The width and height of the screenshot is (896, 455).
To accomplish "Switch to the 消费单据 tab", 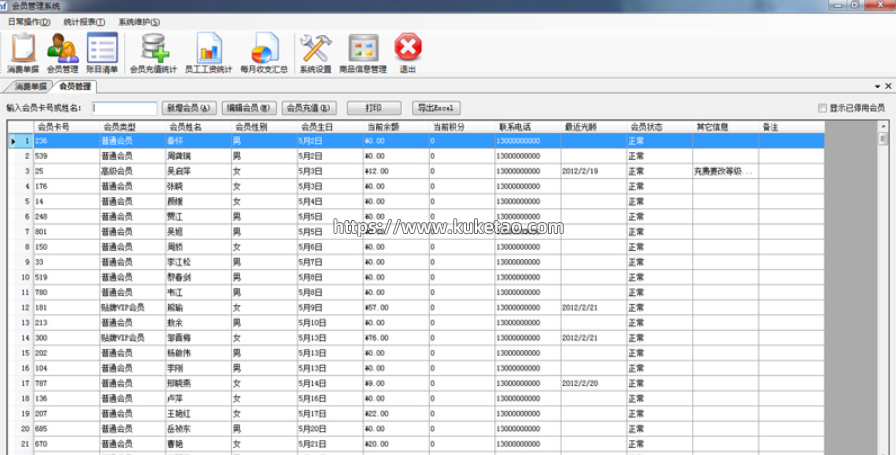I will (x=29, y=87).
